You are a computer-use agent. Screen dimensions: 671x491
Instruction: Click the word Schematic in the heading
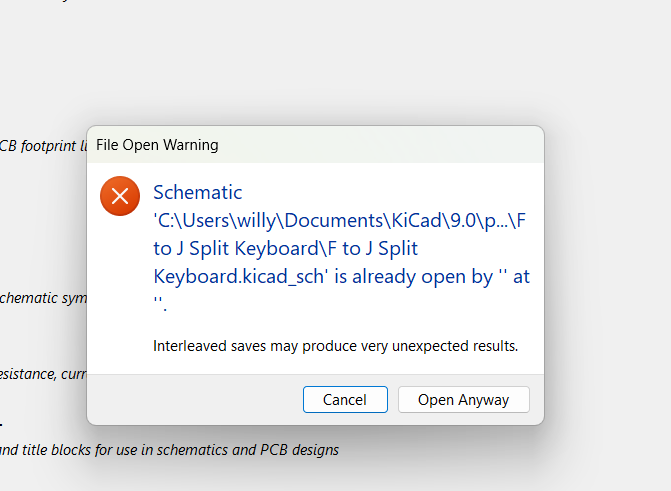(x=198, y=192)
